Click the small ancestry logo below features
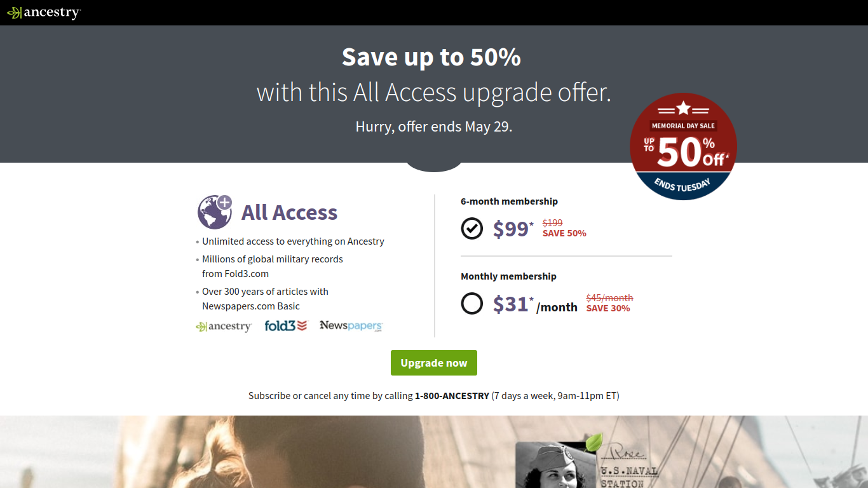The image size is (868, 488). click(x=224, y=327)
